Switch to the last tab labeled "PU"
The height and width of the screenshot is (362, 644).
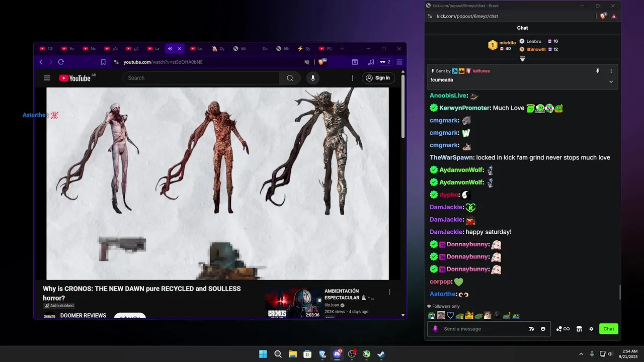pos(326,49)
